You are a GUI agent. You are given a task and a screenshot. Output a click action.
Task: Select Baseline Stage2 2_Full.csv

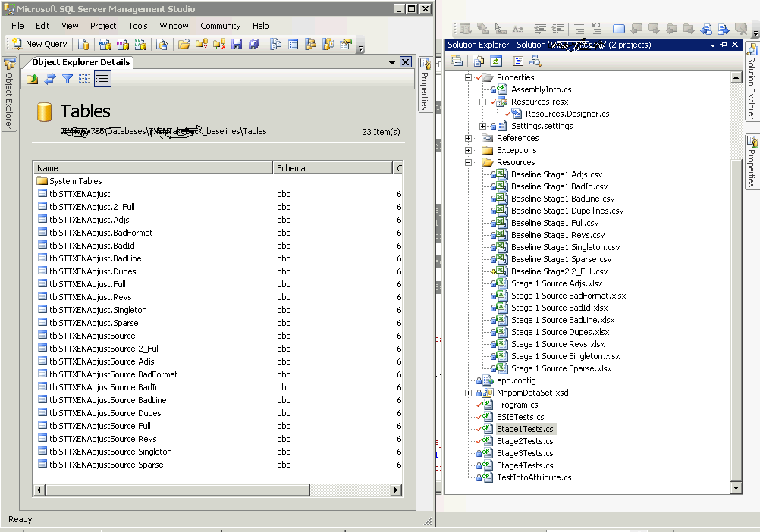click(559, 271)
